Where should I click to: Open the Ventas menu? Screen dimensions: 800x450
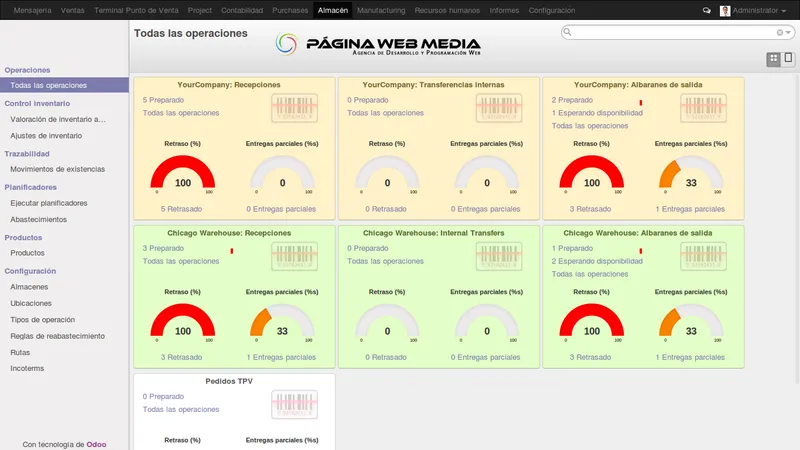(x=72, y=10)
